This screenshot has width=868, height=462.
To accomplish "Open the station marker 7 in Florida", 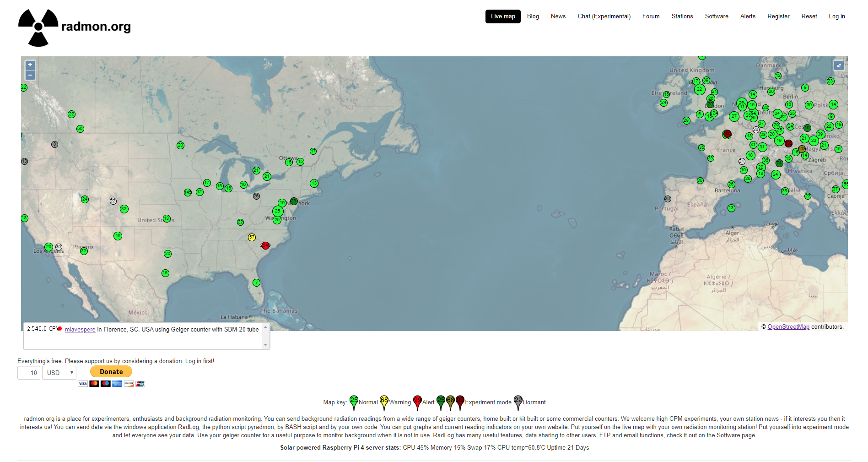I will (x=256, y=283).
